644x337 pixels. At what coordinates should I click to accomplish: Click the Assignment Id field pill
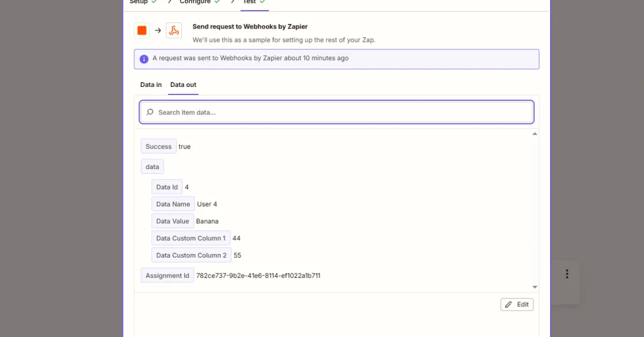pos(167,275)
